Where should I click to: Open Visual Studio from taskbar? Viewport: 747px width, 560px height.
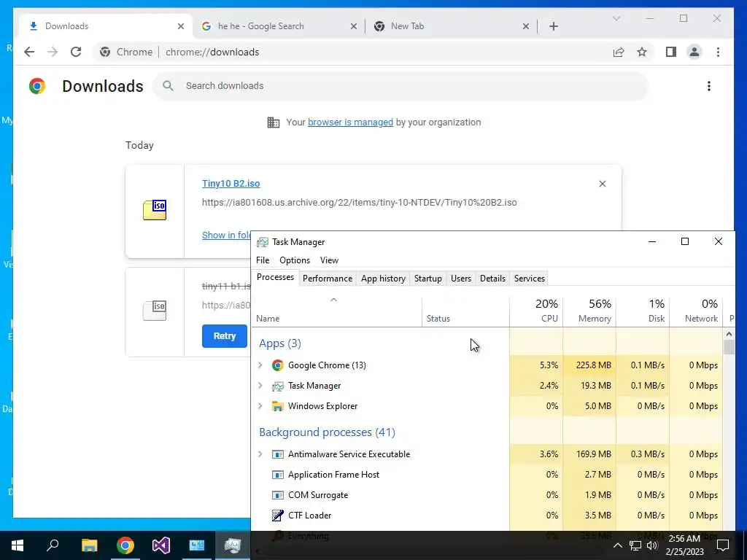[161, 545]
